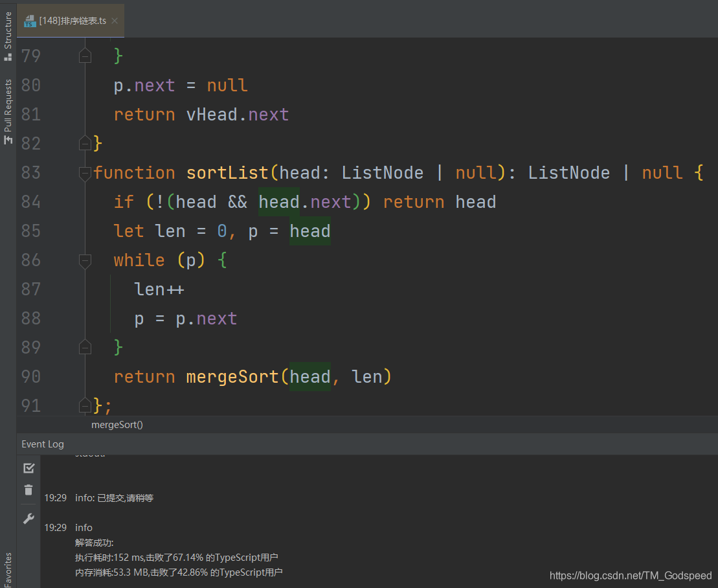Screen dimensions: 718x588
Task: Collapse fold marker at line 79
Action: pyautogui.click(x=85, y=56)
